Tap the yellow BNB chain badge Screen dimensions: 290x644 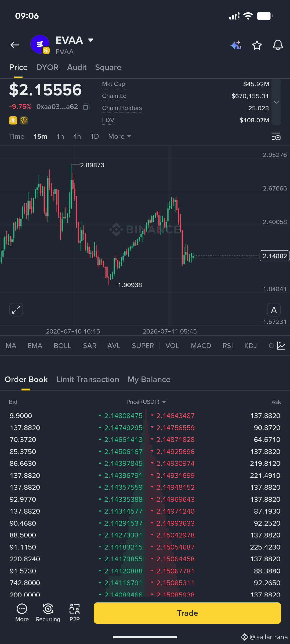click(x=13, y=120)
